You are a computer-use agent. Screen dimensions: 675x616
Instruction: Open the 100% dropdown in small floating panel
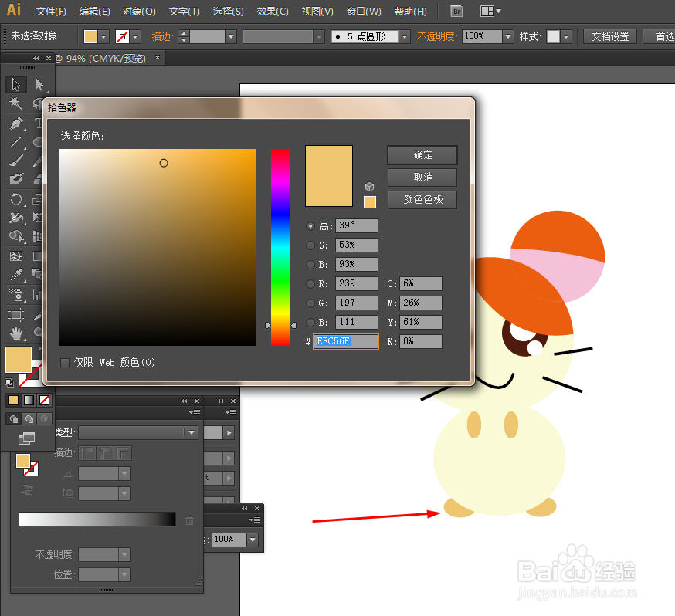point(253,540)
